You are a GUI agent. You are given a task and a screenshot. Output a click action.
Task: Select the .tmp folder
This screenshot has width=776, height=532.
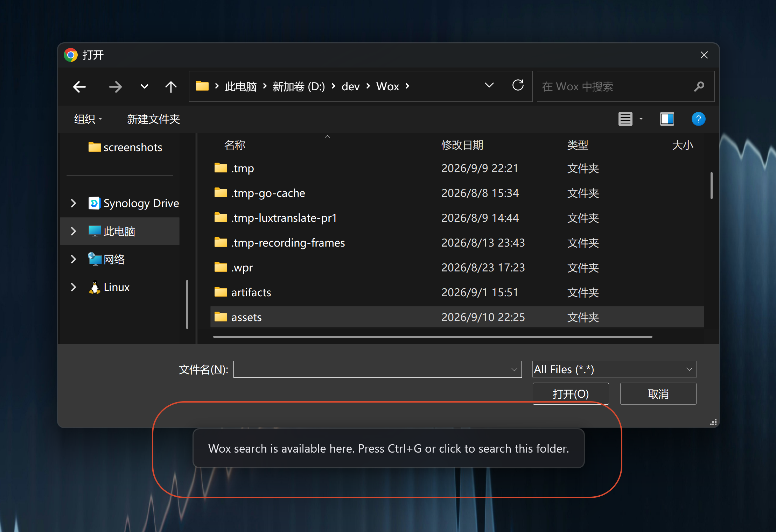[x=457, y=168]
